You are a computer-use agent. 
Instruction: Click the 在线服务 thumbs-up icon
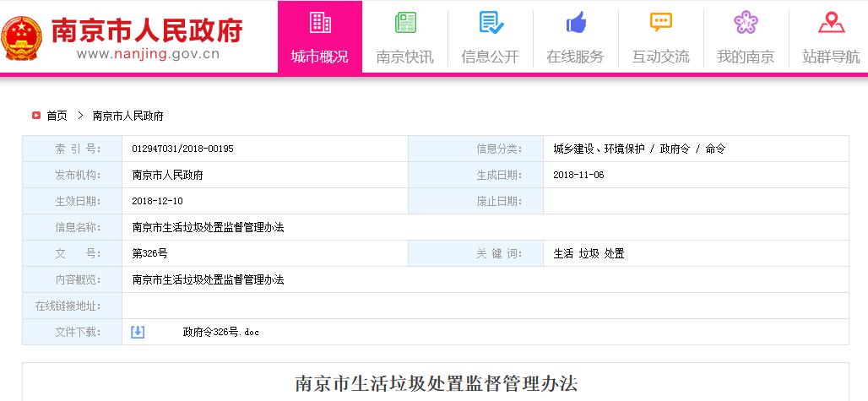pos(576,23)
